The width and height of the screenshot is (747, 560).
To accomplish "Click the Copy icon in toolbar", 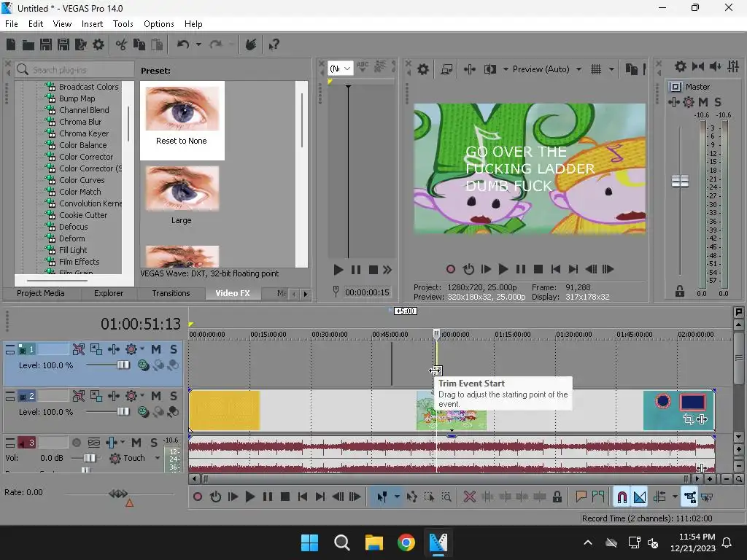I will pyautogui.click(x=139, y=44).
